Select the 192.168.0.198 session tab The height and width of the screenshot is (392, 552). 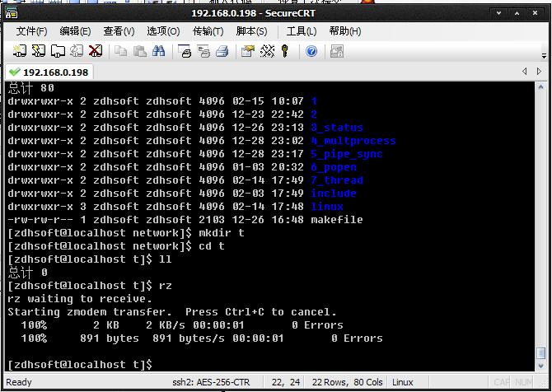pos(49,72)
